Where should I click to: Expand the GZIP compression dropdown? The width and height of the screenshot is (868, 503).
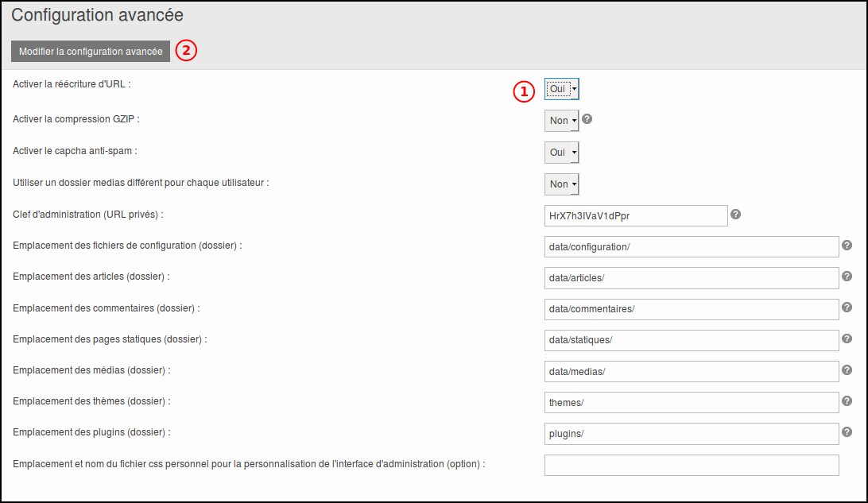(562, 121)
